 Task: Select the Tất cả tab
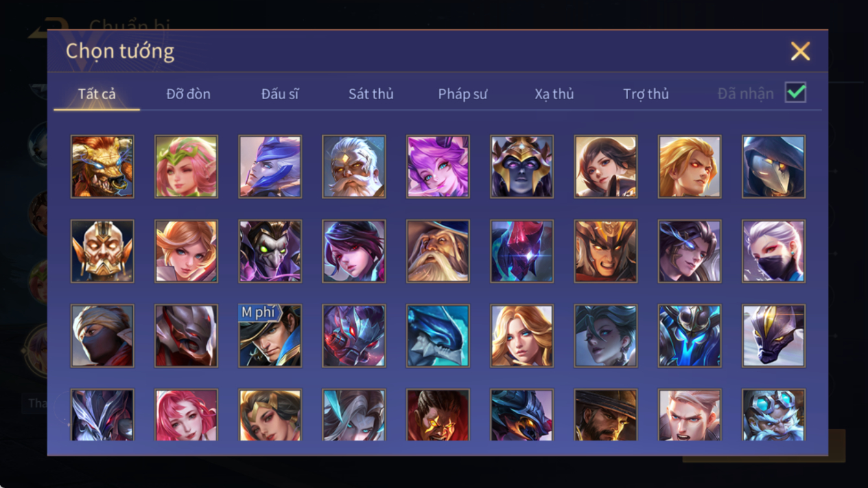[x=97, y=94]
